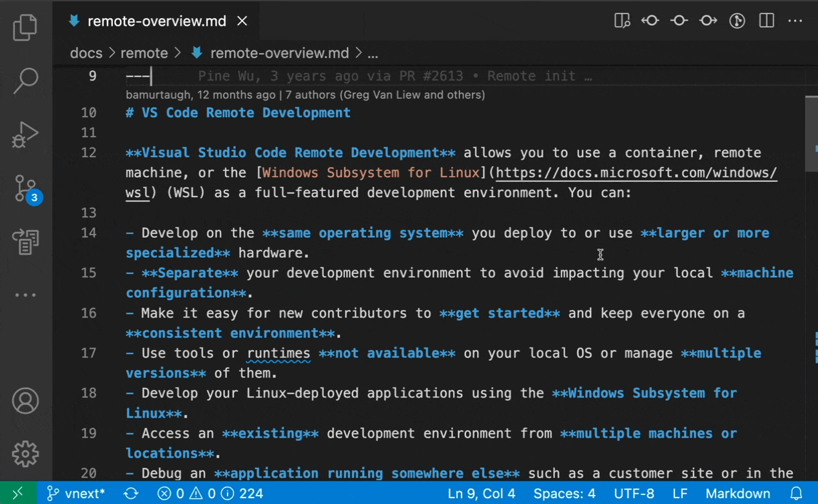Click the remote-overview.md breadcrumb item
This screenshot has width=818, height=504.
(x=270, y=53)
